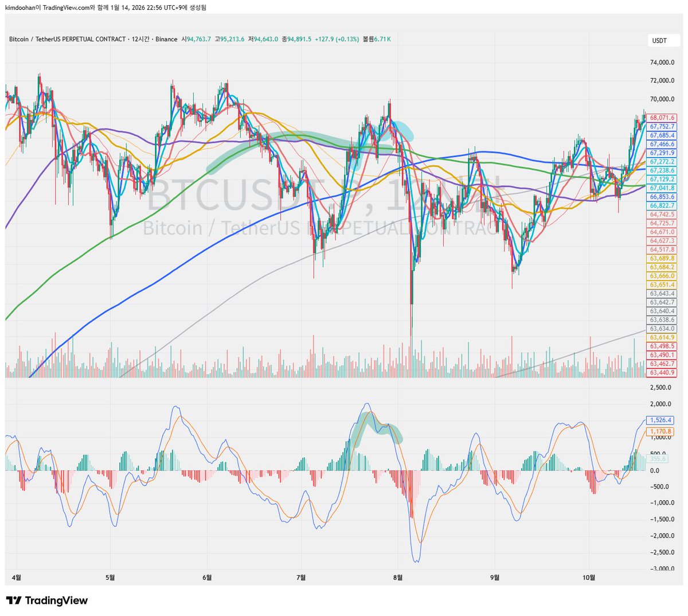The height and width of the screenshot is (616, 688).
Task: Click the 74,000.0 price axis tick
Action: 662,63
